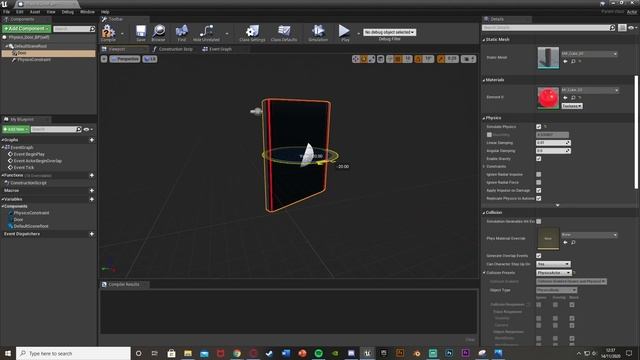Open camera speed setting in viewport

point(468,59)
